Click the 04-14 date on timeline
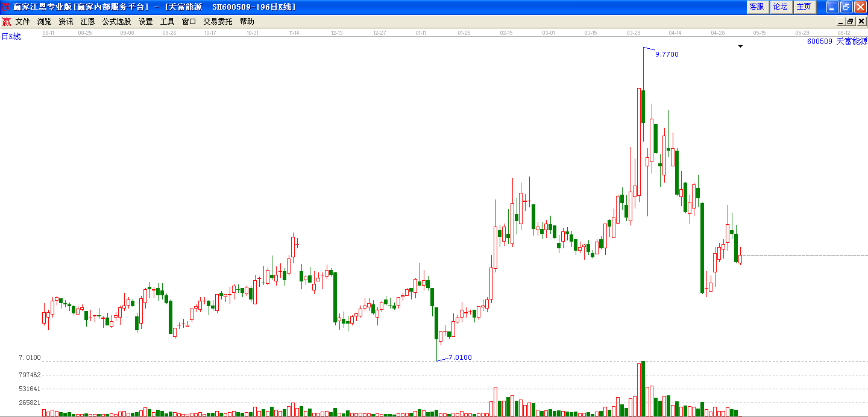The width and height of the screenshot is (868, 417). [x=675, y=33]
